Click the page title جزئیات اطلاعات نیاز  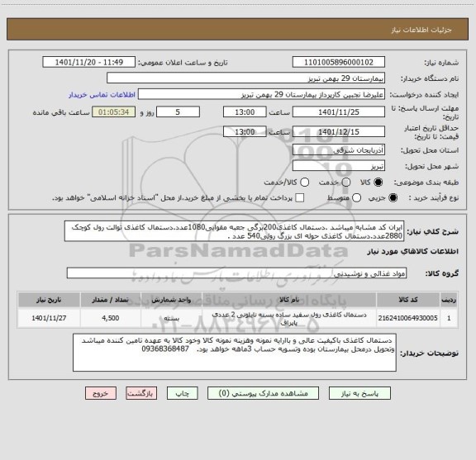click(x=421, y=30)
